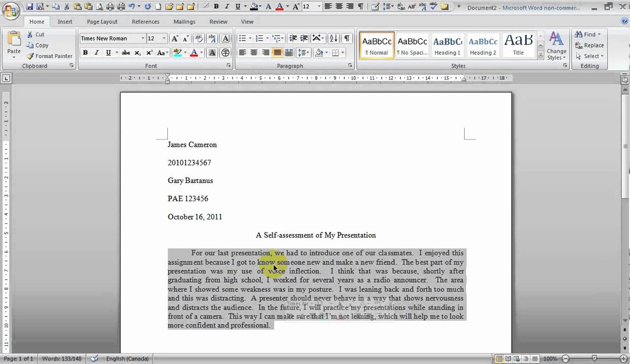The height and width of the screenshot is (364, 630).
Task: Click character shading icon in Font group
Action: point(212,53)
